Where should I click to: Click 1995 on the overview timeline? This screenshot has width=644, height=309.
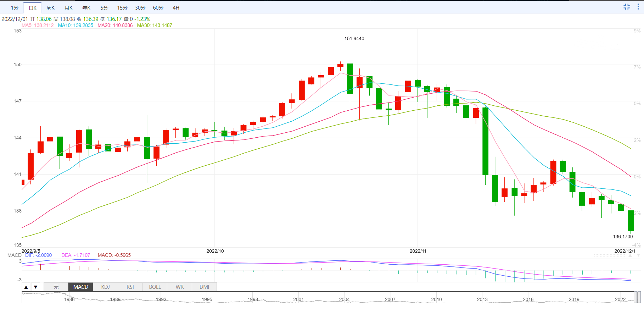point(207,299)
